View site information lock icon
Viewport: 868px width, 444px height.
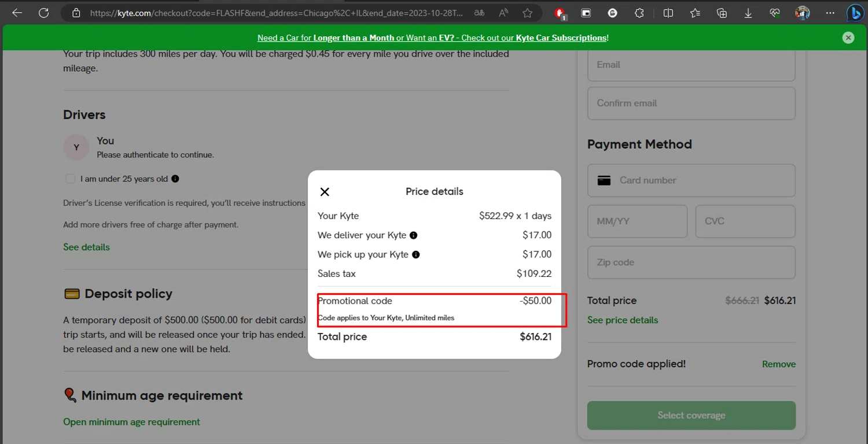click(x=76, y=13)
